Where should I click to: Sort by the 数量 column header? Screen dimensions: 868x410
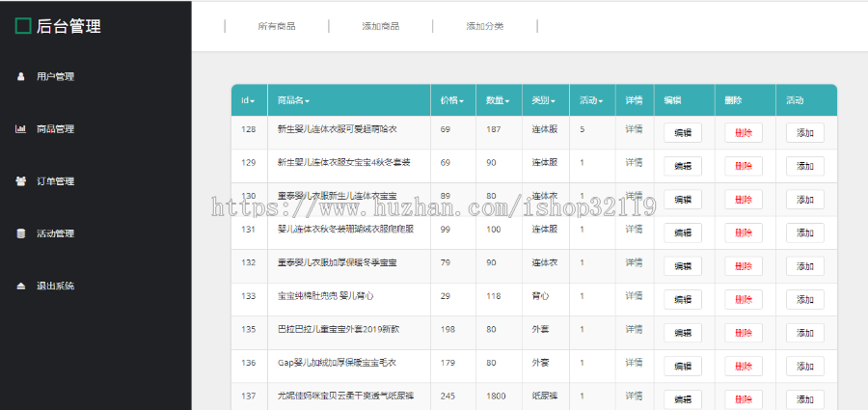click(x=498, y=101)
